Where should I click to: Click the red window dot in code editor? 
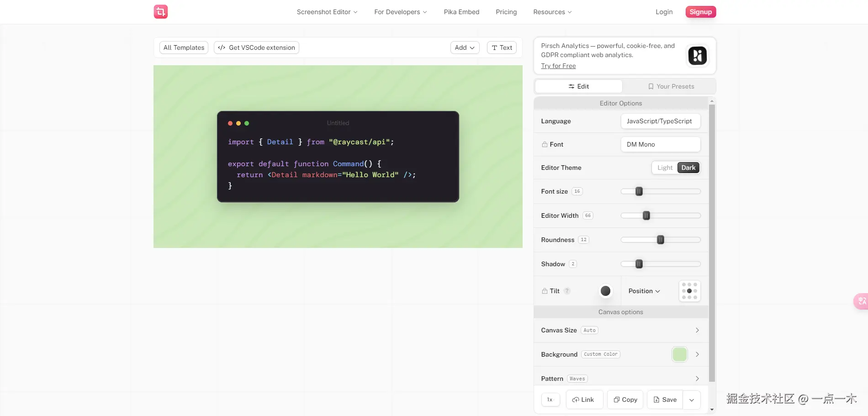coord(230,123)
